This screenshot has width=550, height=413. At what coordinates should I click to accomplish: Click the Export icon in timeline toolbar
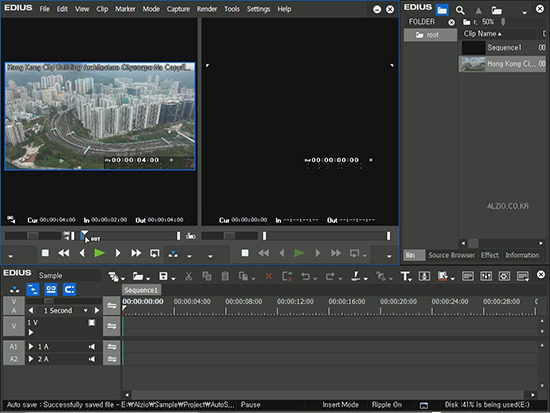click(443, 276)
